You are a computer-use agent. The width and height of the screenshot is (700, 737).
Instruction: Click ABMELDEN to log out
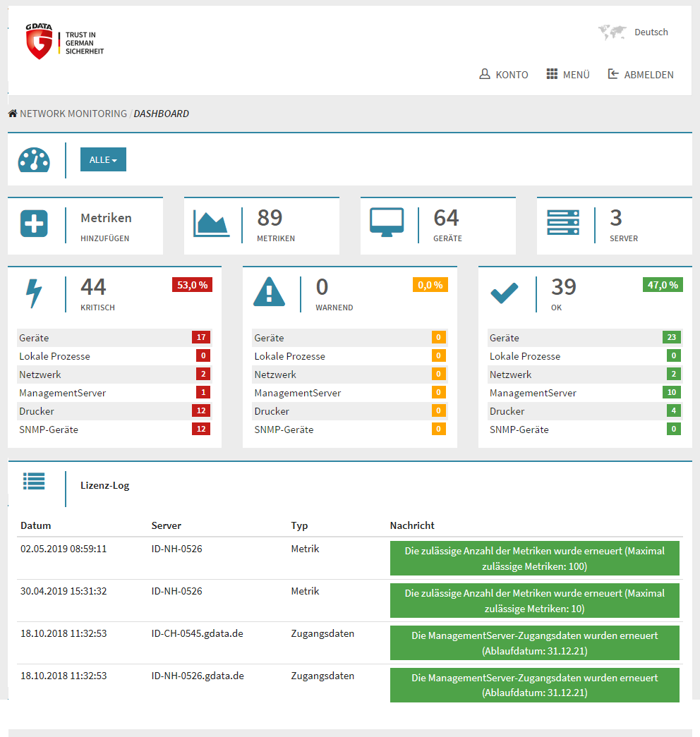pos(641,74)
